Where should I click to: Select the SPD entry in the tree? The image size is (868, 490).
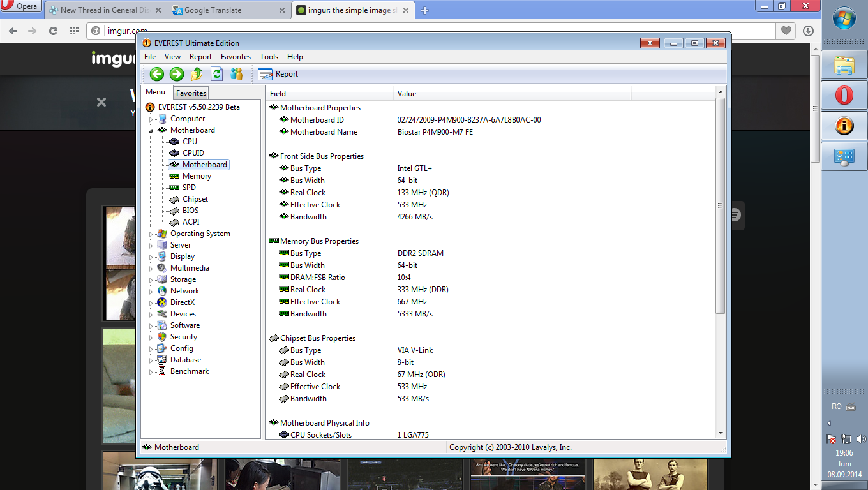pos(189,188)
